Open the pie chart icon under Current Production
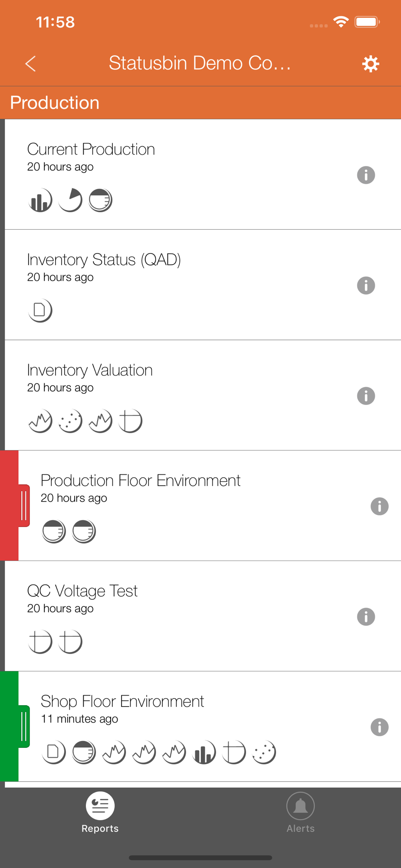The height and width of the screenshot is (868, 401). [x=70, y=201]
